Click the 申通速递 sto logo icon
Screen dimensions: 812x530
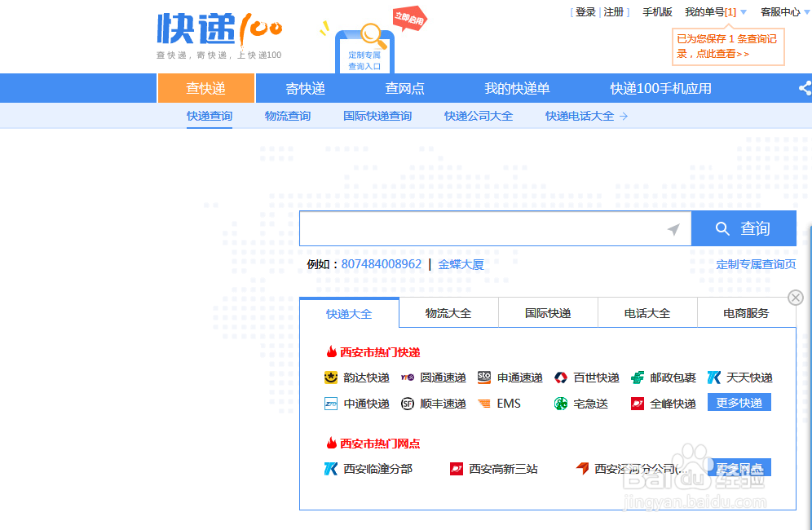click(484, 378)
